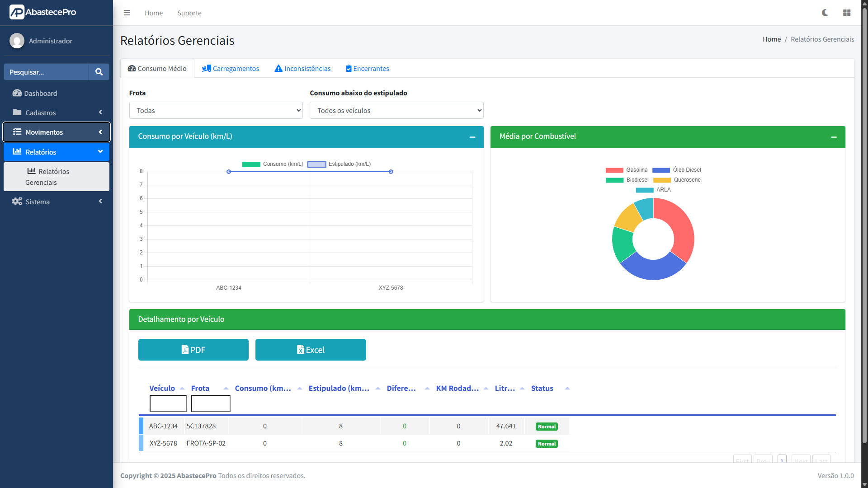
Task: Open the Consumo abaixo do estipulado dropdown
Action: 396,110
